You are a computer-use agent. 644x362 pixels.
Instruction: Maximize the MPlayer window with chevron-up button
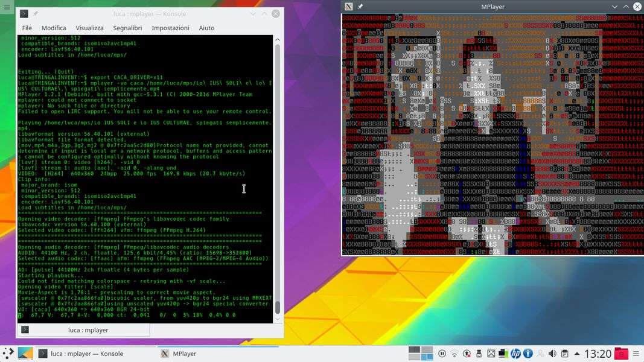pyautogui.click(x=626, y=7)
